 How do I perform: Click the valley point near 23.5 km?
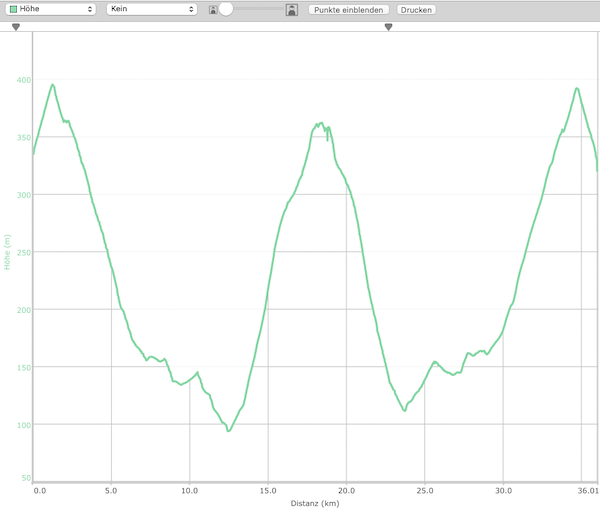404,410
